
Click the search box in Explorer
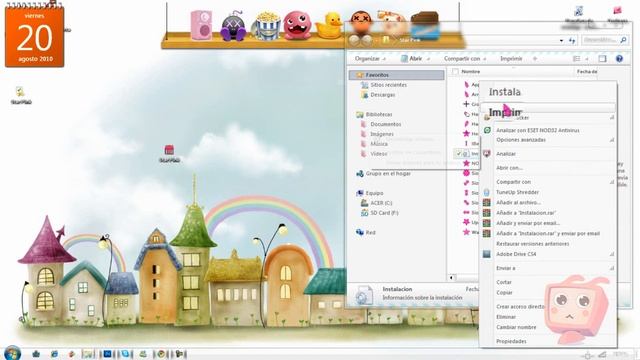604,40
